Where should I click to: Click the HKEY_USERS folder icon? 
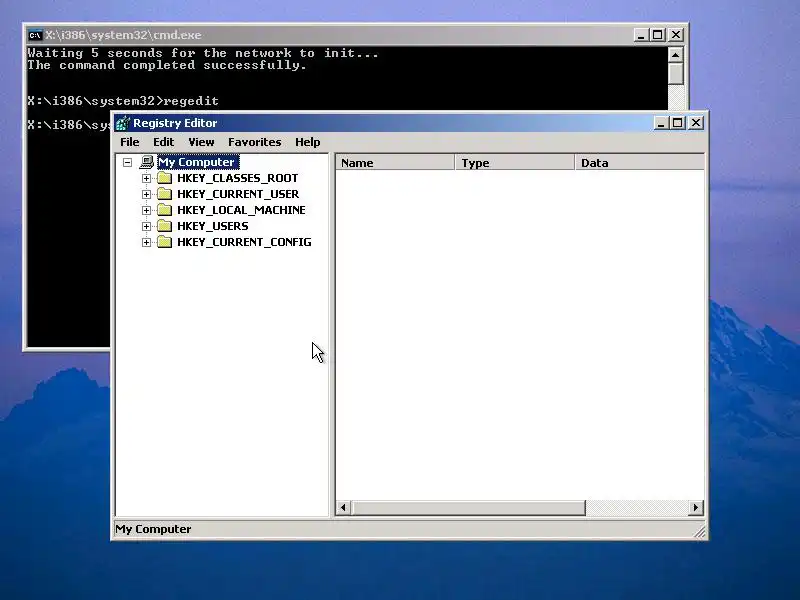(164, 226)
